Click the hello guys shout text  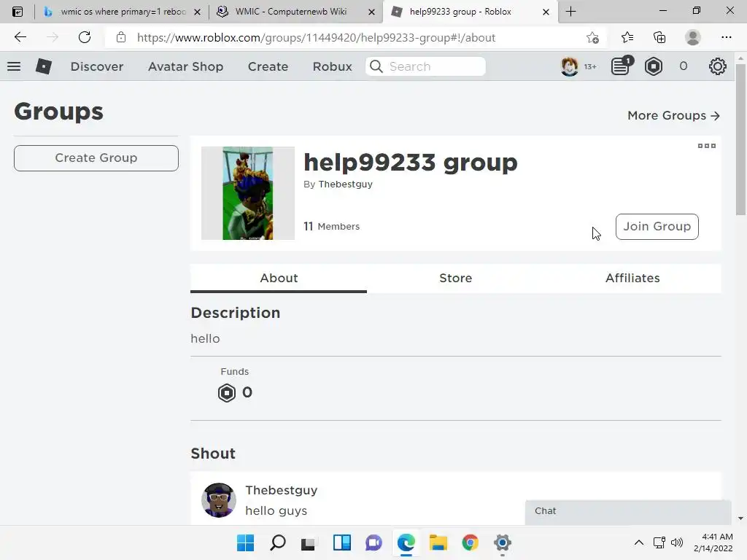pyautogui.click(x=276, y=510)
